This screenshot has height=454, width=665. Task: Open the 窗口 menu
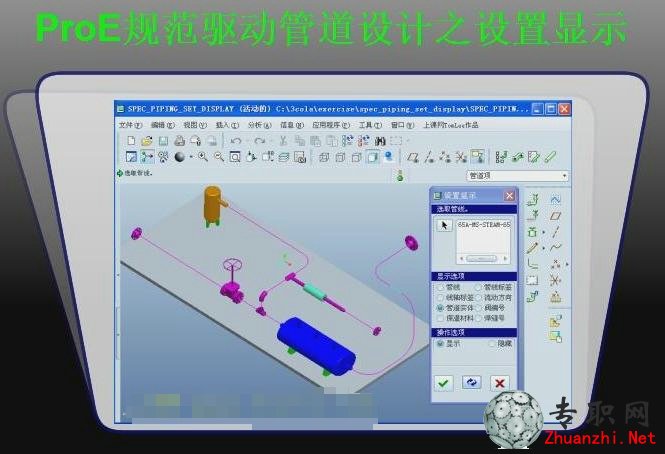pyautogui.click(x=402, y=125)
